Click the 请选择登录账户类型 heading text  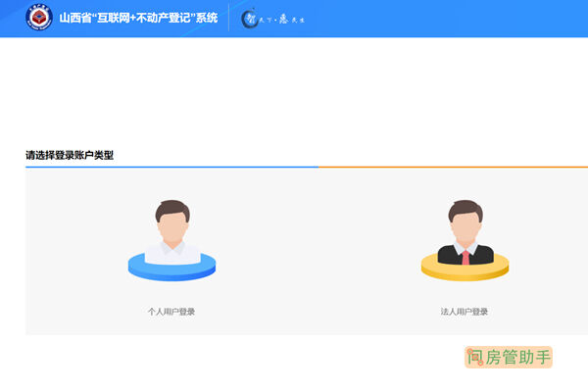coord(70,155)
